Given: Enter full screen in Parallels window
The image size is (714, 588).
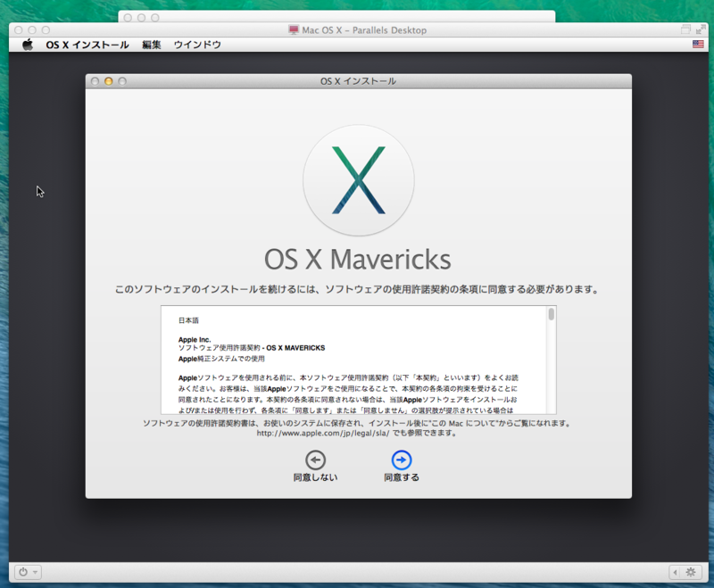Looking at the screenshot, I should (701, 29).
